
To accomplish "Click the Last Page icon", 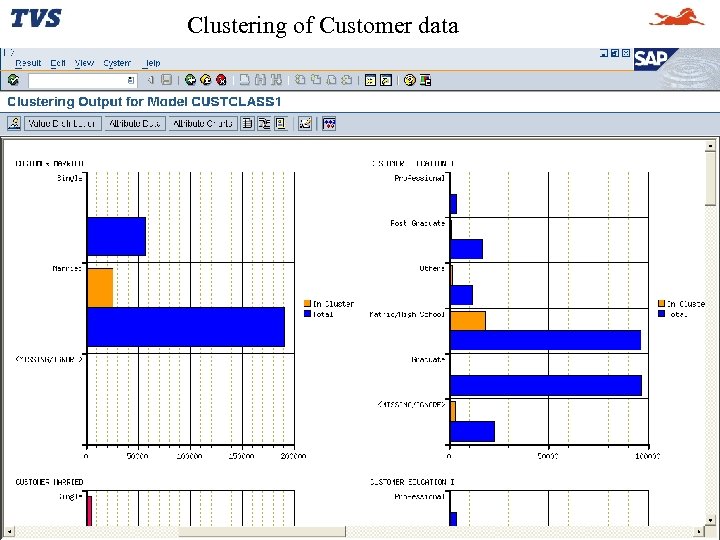I will click(x=347, y=80).
